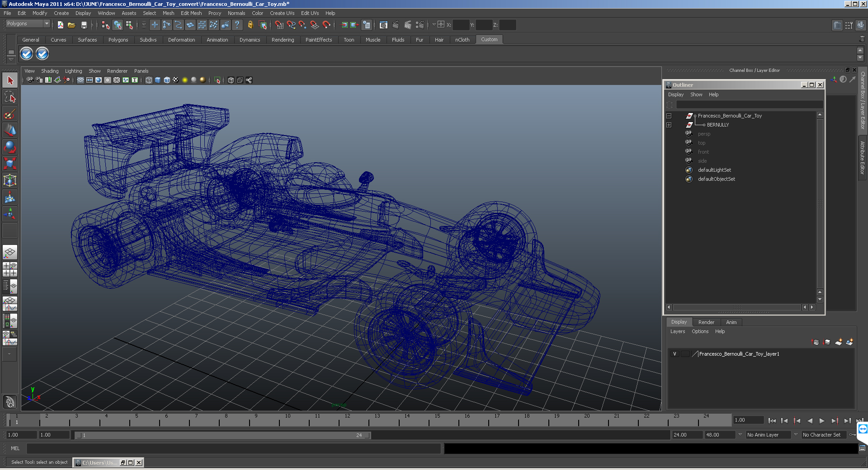Move selected layer down icon
Image resolution: width=868 pixels, height=470 pixels.
(x=827, y=342)
